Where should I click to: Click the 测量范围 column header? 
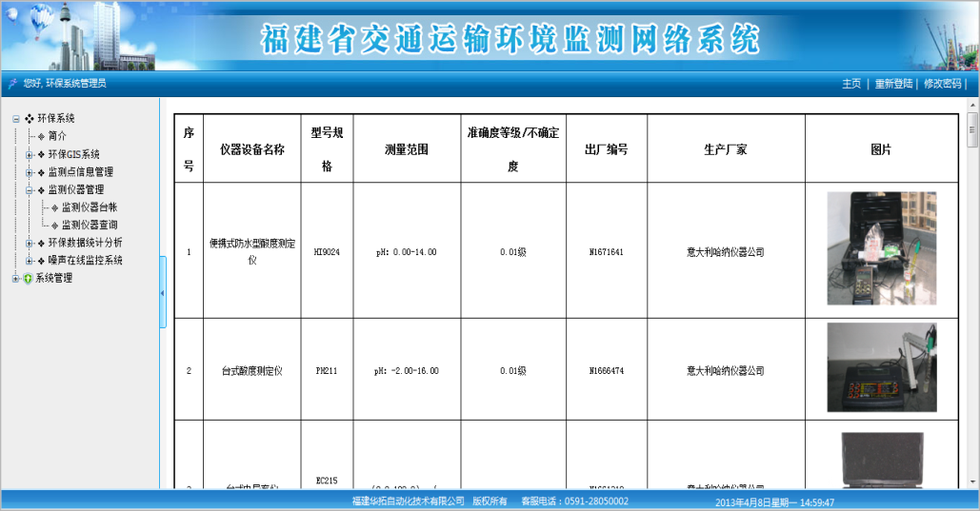(x=407, y=150)
